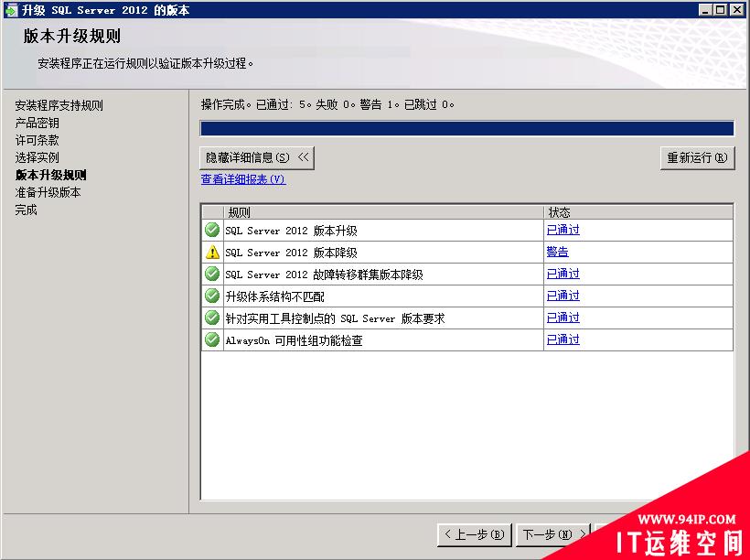Select row text 针对实用工具控制点的 SQL Server 版本要求

point(336,318)
